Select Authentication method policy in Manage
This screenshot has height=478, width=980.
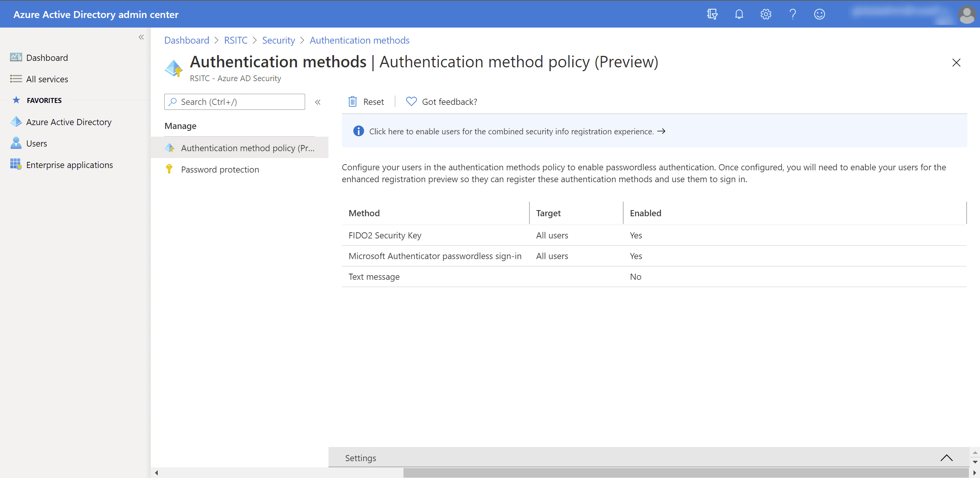coord(248,148)
